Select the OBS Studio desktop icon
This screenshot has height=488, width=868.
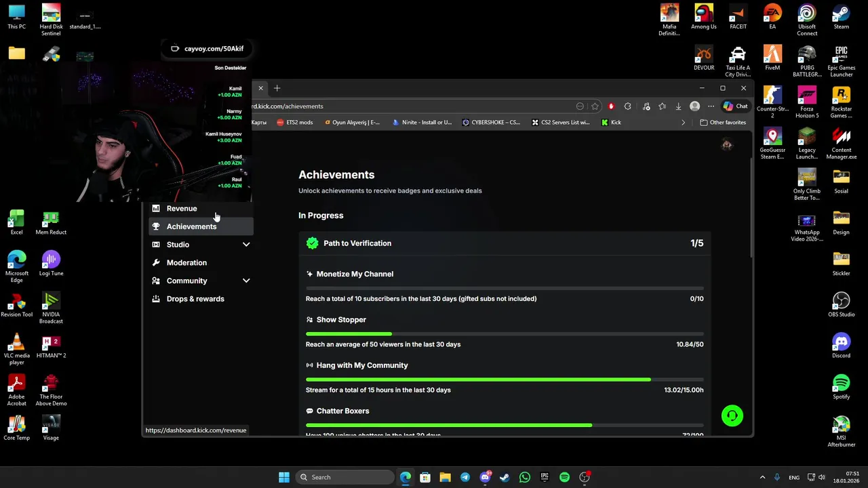[842, 304]
